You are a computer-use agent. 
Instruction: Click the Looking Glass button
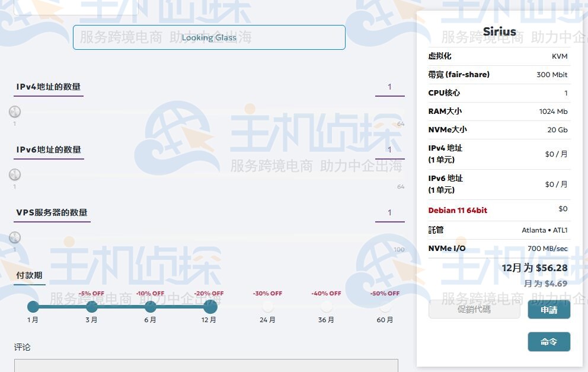(x=209, y=37)
